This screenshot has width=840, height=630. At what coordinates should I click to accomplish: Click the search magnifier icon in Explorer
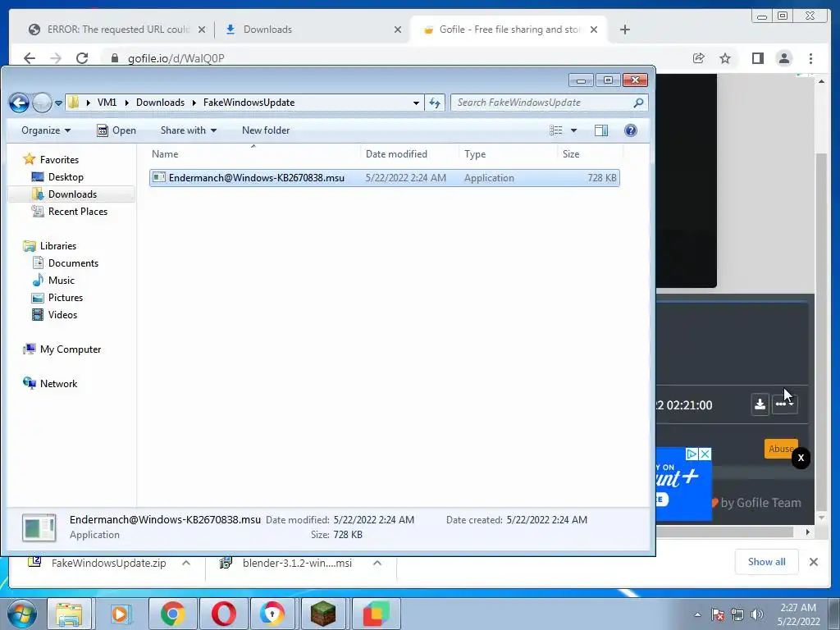[638, 103]
